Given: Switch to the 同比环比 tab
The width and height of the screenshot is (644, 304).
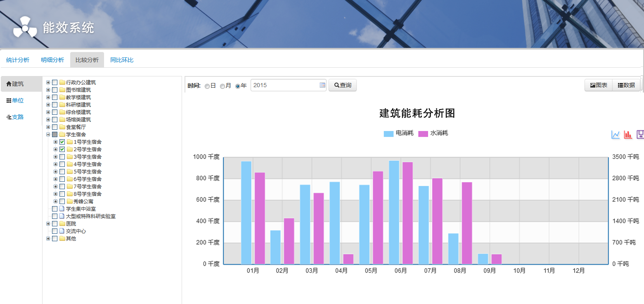Looking at the screenshot, I should [122, 60].
